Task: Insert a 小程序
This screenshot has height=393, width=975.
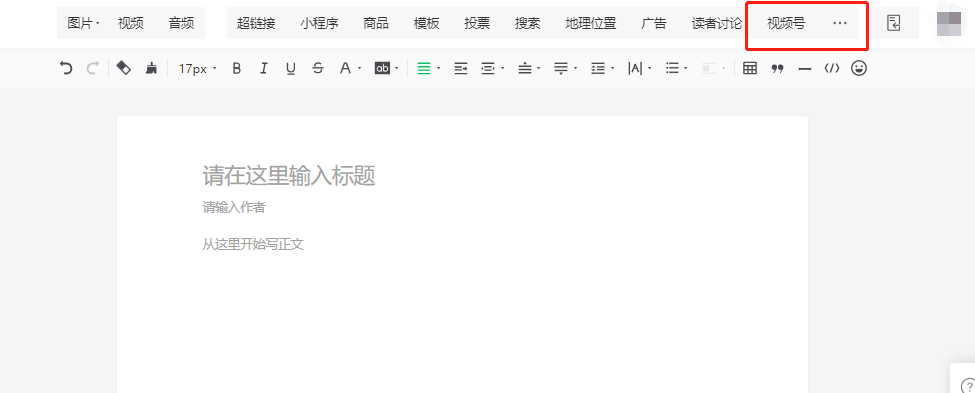Action: click(x=319, y=24)
